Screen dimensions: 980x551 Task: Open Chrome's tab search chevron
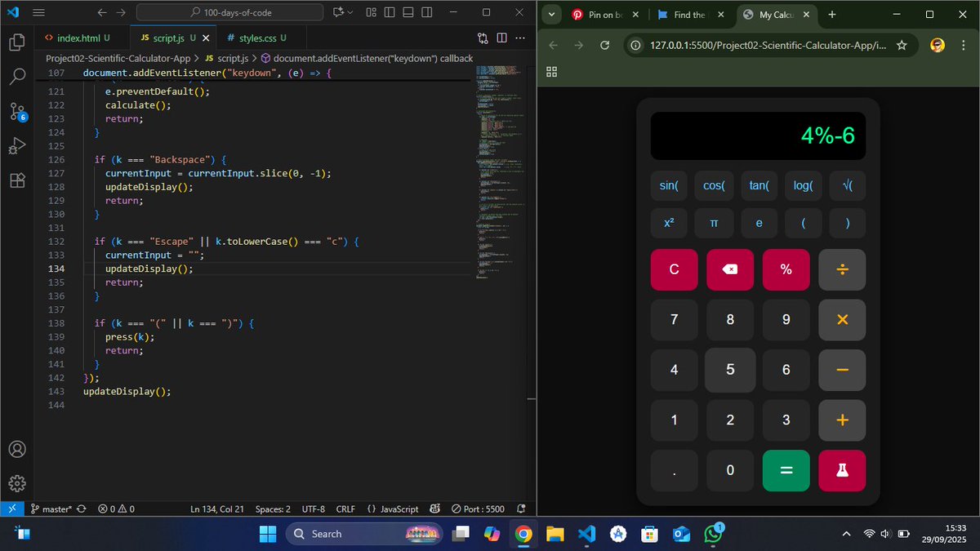[x=551, y=14]
